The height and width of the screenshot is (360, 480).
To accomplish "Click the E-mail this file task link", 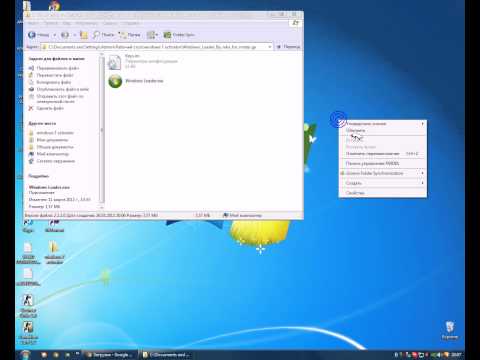I will pos(60,99).
